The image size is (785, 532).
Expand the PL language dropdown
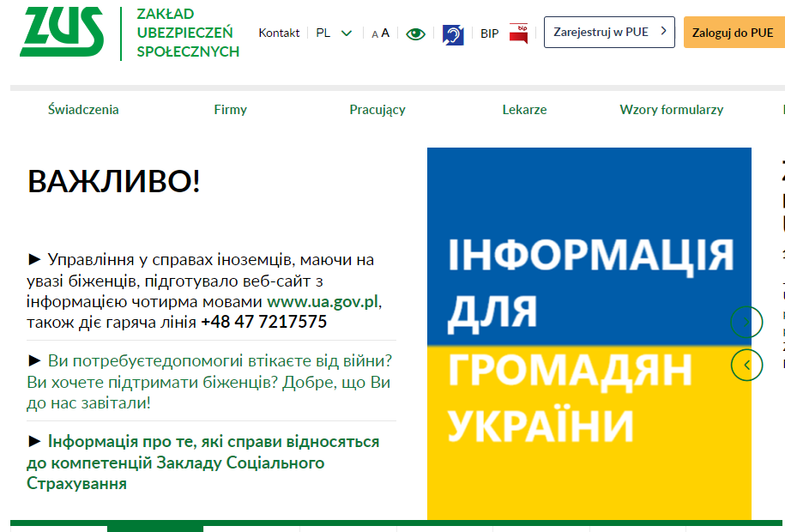[x=334, y=33]
